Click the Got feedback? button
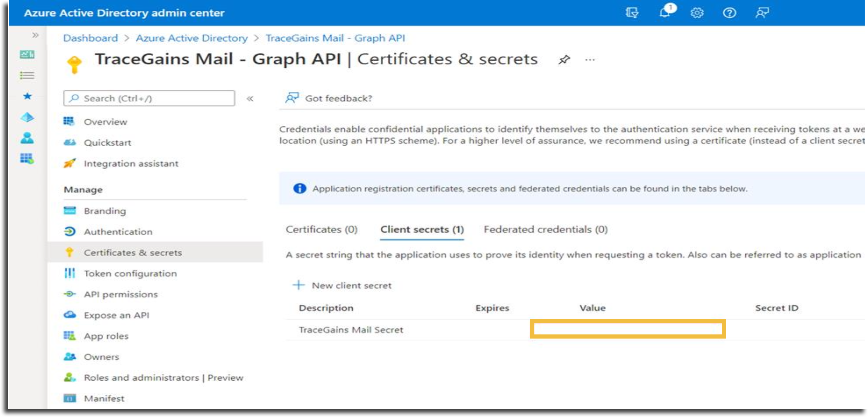This screenshot has width=868, height=417. pos(329,98)
